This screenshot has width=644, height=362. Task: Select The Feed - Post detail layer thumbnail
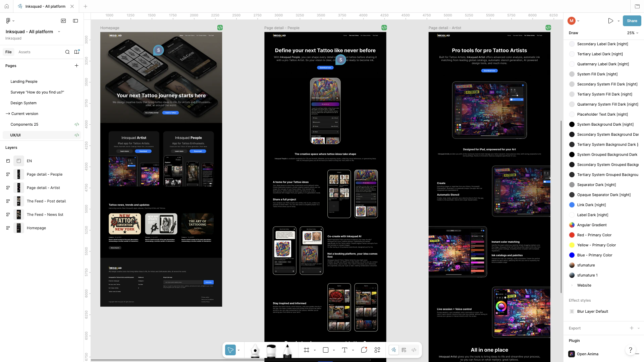click(x=19, y=201)
